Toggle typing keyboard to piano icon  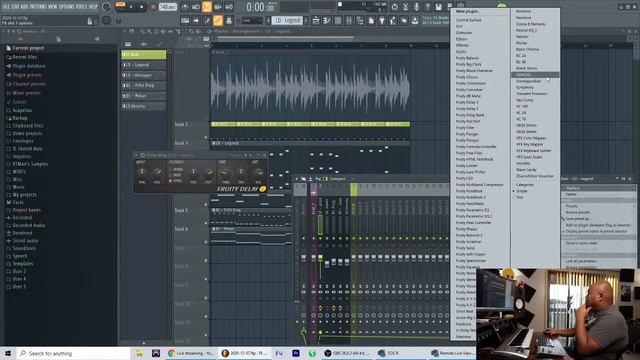click(x=185, y=20)
